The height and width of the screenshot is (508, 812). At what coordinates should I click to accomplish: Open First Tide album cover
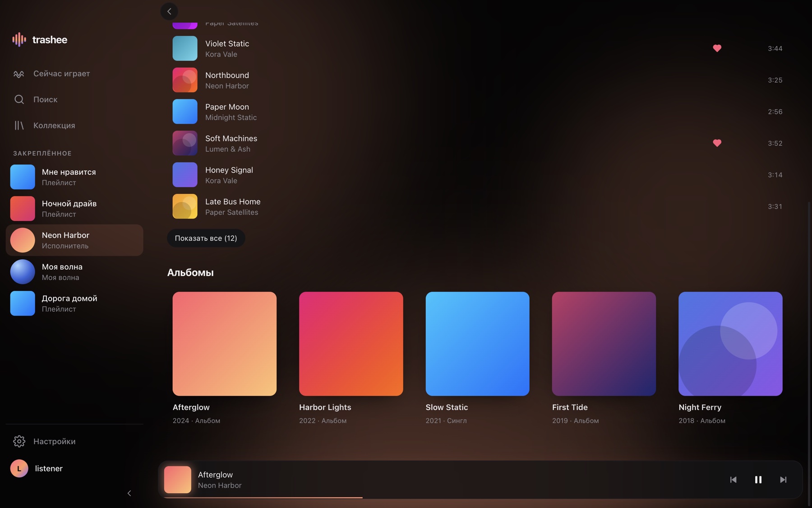click(x=604, y=344)
